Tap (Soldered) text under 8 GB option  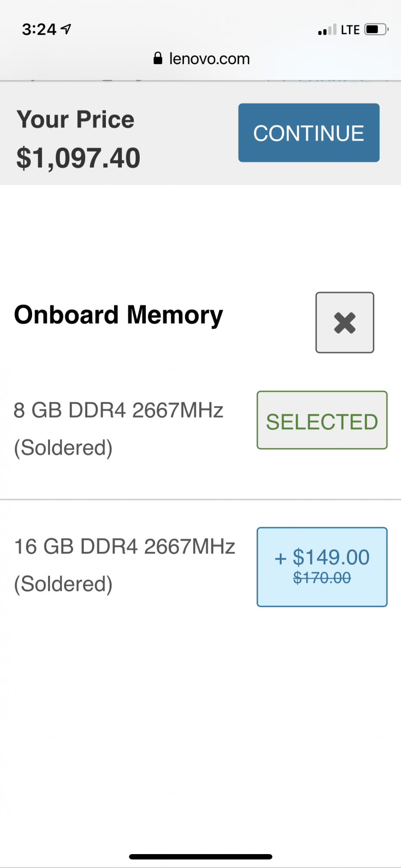click(63, 447)
